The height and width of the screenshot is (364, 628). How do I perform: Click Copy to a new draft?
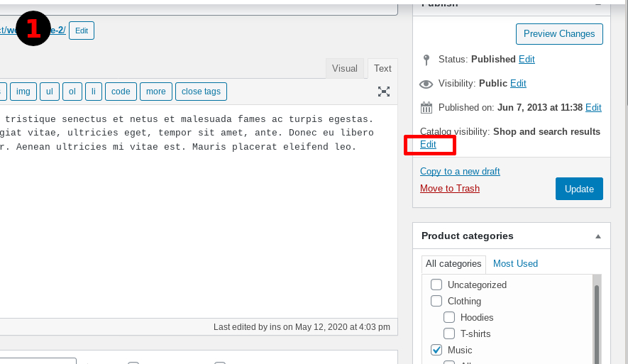(460, 172)
